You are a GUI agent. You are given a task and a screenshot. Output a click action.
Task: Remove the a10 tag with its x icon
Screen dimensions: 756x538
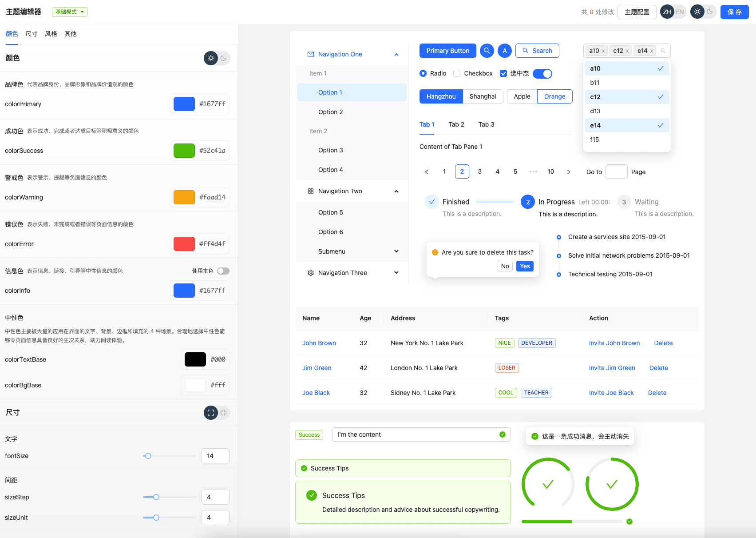603,51
